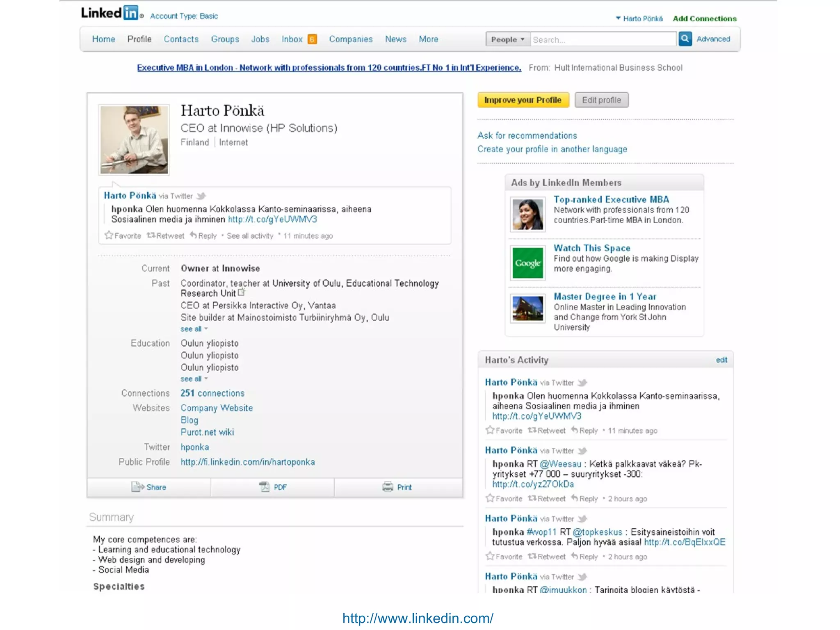
Task: Open the Purot.net wiki link
Action: click(207, 432)
